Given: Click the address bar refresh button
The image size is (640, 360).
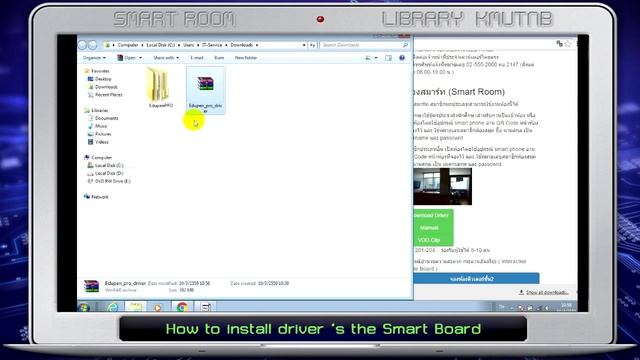Looking at the screenshot, I should click(x=312, y=45).
